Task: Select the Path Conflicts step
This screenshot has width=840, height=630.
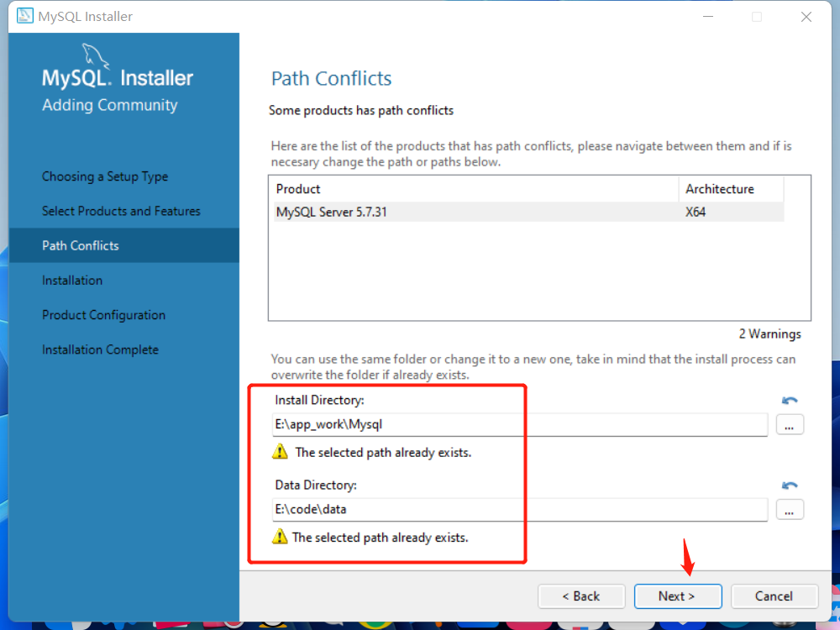Action: (123, 245)
